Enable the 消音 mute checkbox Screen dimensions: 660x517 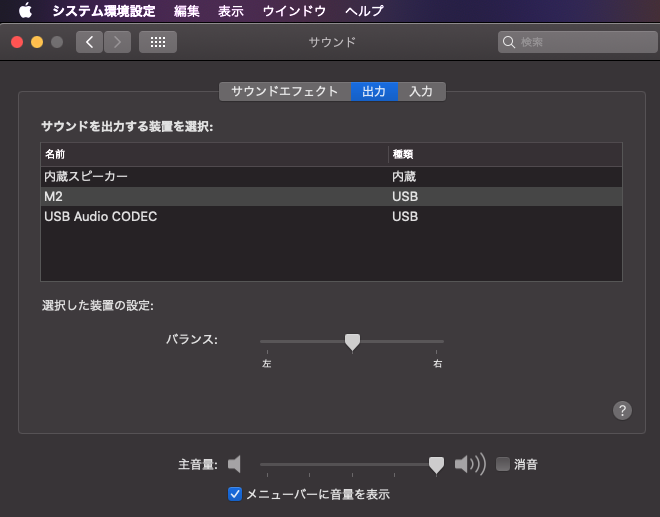pyautogui.click(x=503, y=464)
